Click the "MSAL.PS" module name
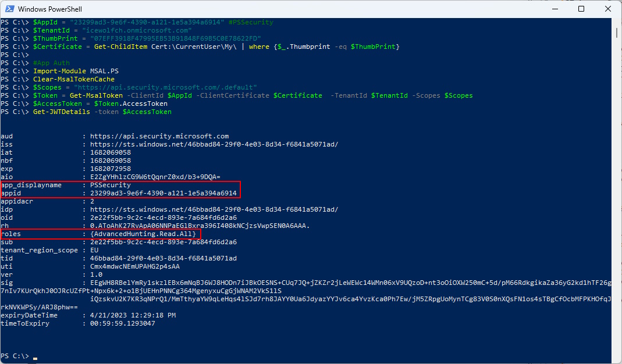Viewport: 622px width, 364px height. (x=104, y=71)
